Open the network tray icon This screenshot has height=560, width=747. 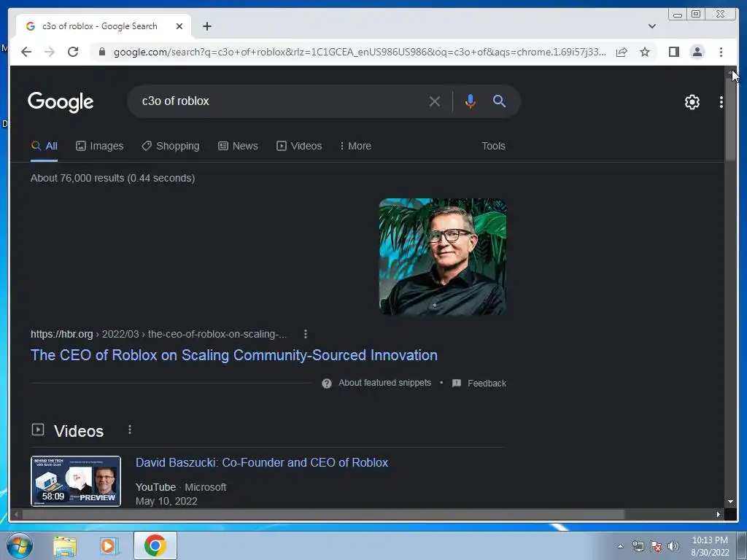638,547
